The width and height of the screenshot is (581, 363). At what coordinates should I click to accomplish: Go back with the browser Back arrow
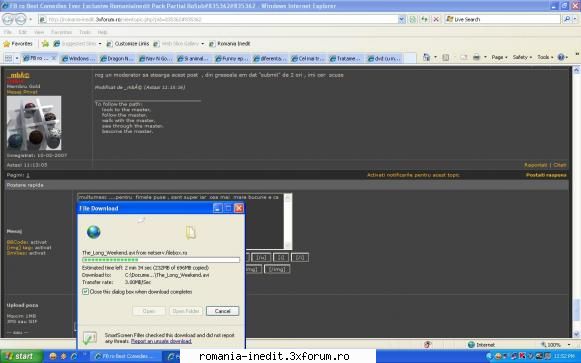(x=8, y=19)
